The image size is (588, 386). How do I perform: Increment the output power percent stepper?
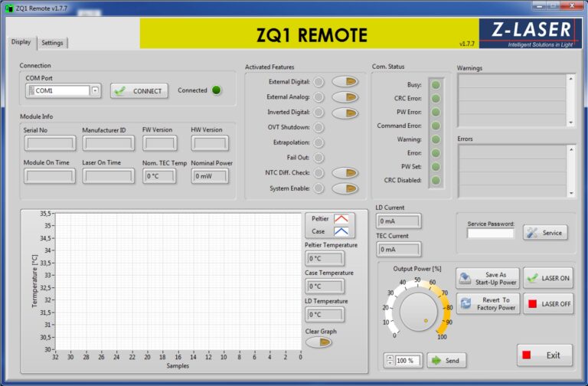[x=390, y=358]
